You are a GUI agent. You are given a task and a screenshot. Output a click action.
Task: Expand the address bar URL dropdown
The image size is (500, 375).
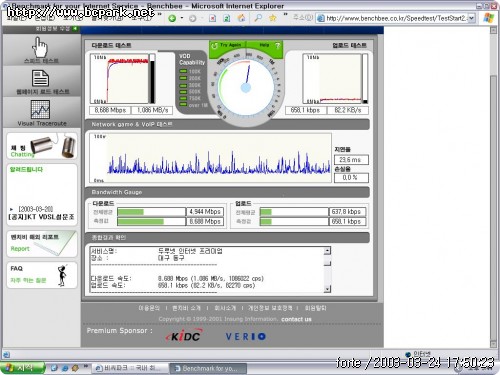click(x=471, y=18)
